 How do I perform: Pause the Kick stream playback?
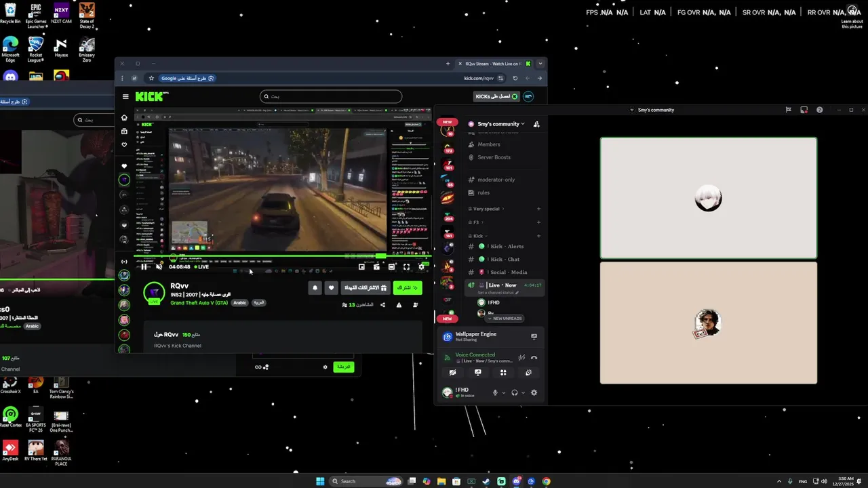(144, 267)
